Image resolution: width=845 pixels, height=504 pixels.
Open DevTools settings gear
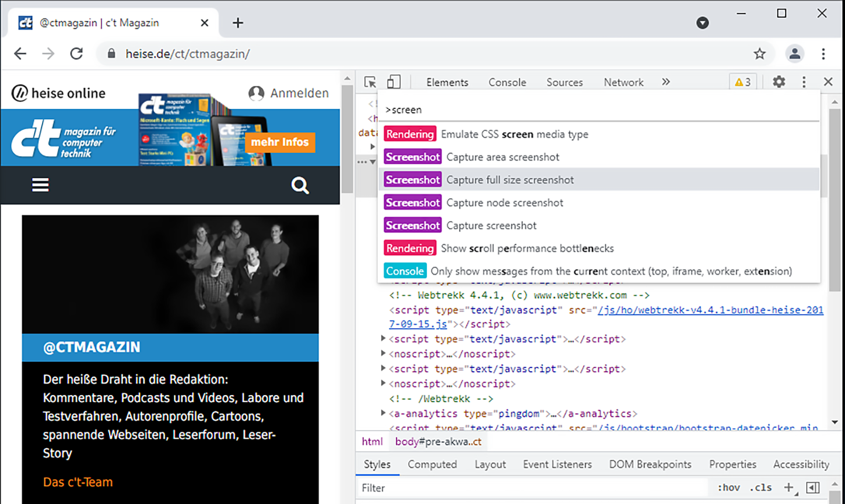pyautogui.click(x=779, y=82)
